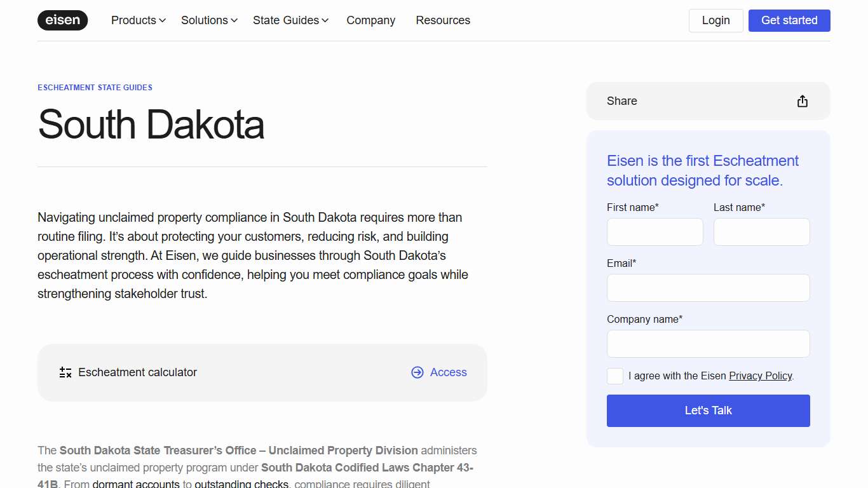Viewport: 868px width, 488px height.
Task: Focus the Last name input field
Action: pos(761,232)
